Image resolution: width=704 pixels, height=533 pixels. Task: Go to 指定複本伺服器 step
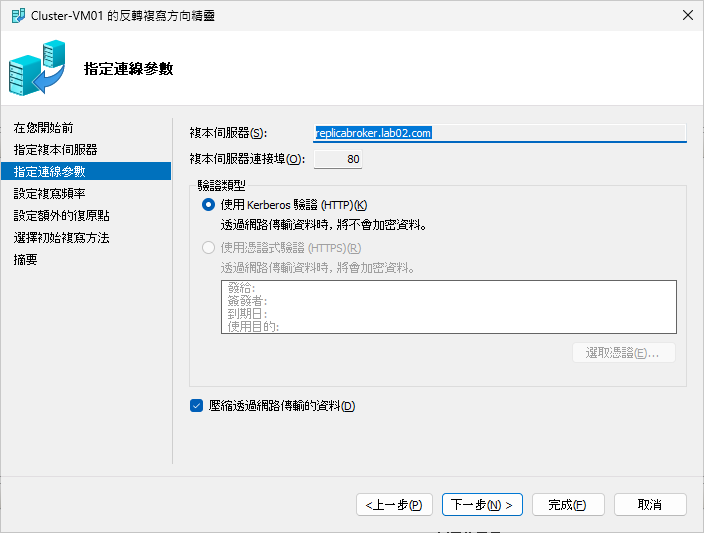(55, 150)
